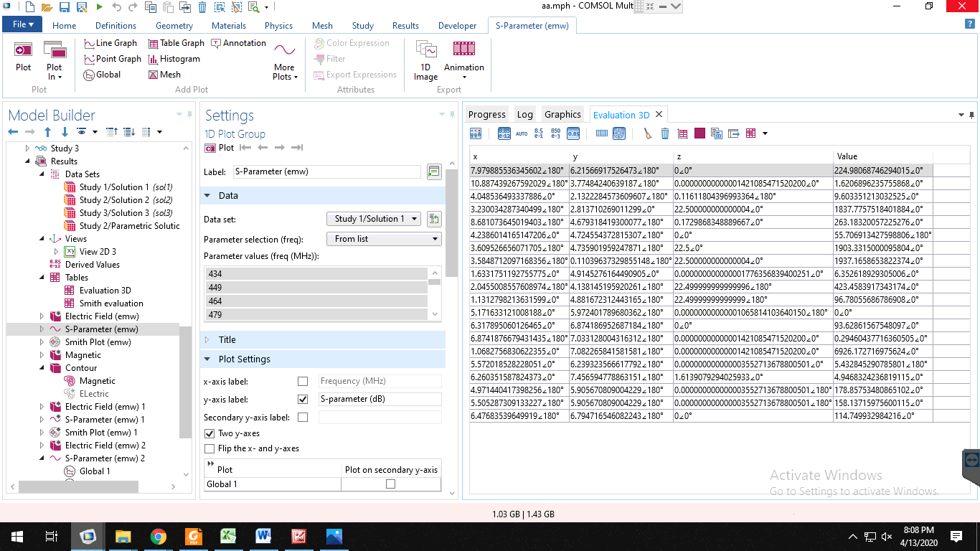Viewport: 980px width, 551px height.
Task: Click the File menu button
Action: point(23,24)
